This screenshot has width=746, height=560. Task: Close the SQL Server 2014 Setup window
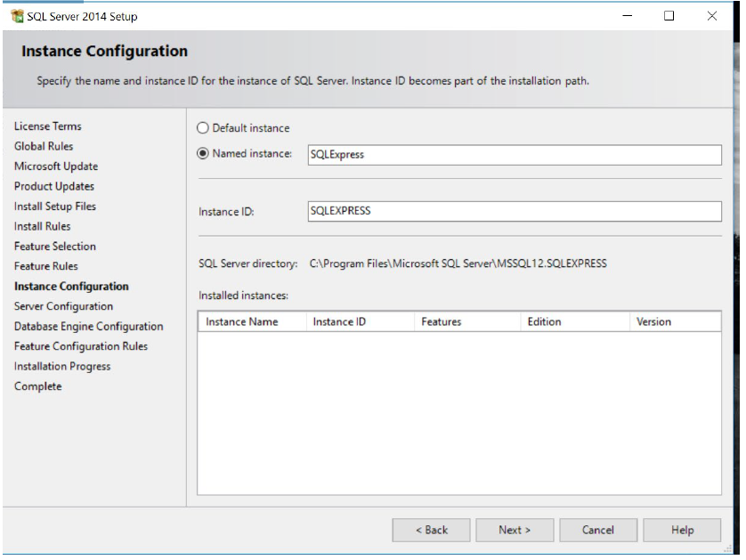(x=712, y=16)
